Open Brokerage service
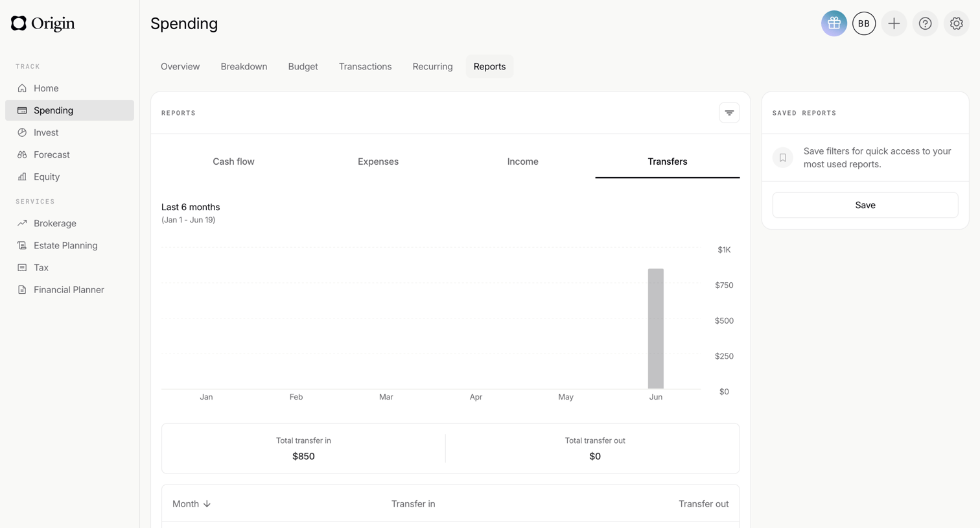 (x=69, y=223)
